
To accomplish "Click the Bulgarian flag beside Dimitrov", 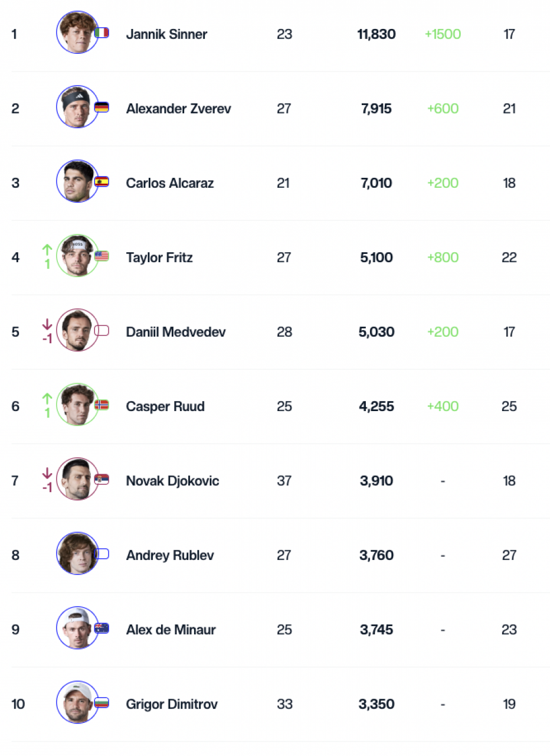I will [102, 702].
